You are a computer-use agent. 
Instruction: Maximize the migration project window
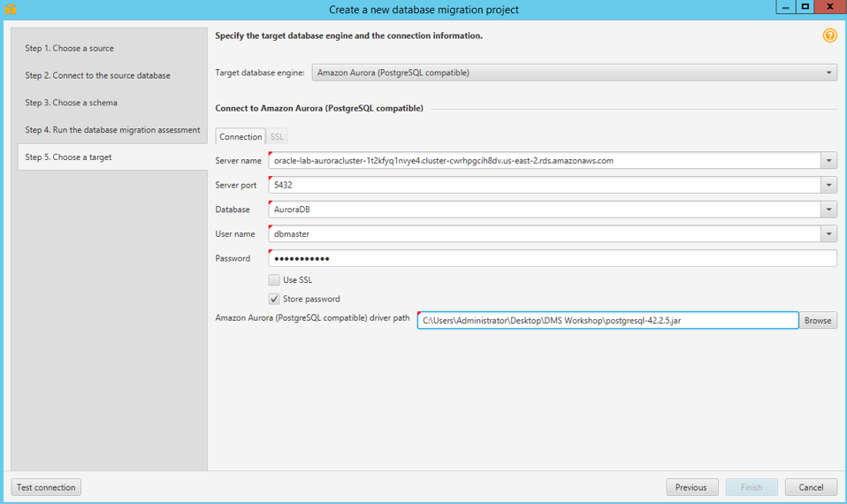[805, 7]
